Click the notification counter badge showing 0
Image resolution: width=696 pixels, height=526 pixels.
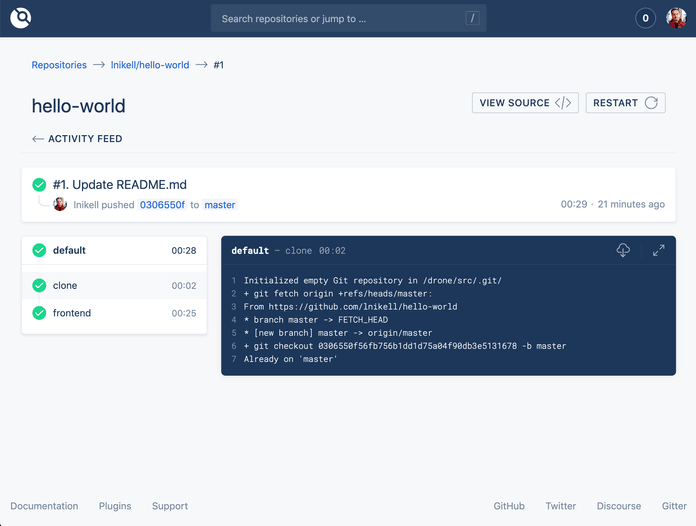645,18
